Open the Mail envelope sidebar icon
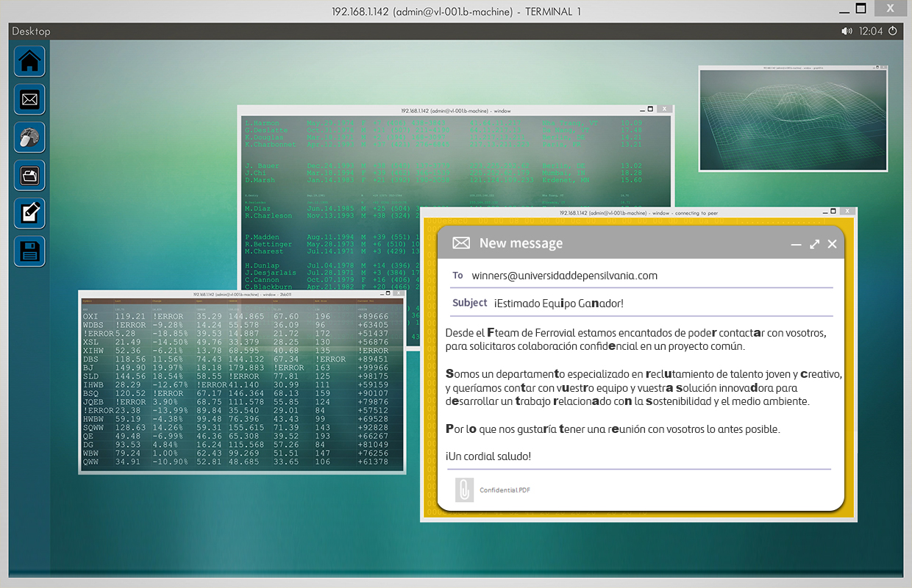Image resolution: width=912 pixels, height=588 pixels. click(x=29, y=99)
